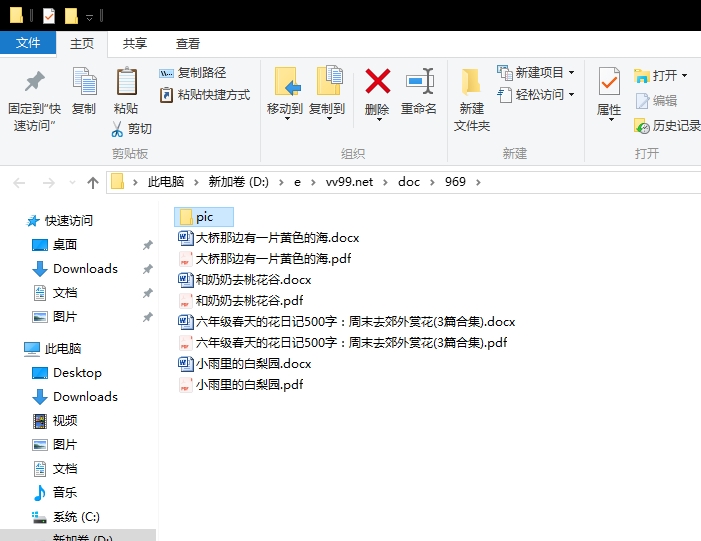Expand Open (打开) dropdown arrow
This screenshot has width=701, height=541.
(x=684, y=76)
